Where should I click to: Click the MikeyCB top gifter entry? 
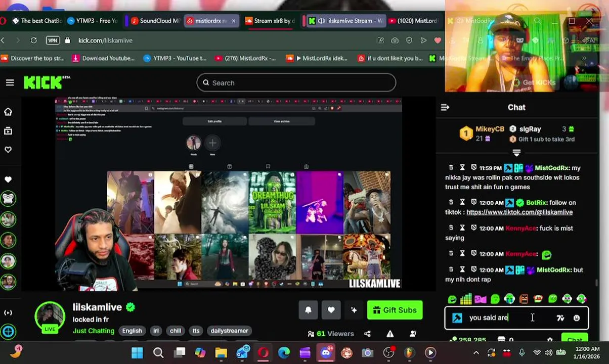pos(483,133)
